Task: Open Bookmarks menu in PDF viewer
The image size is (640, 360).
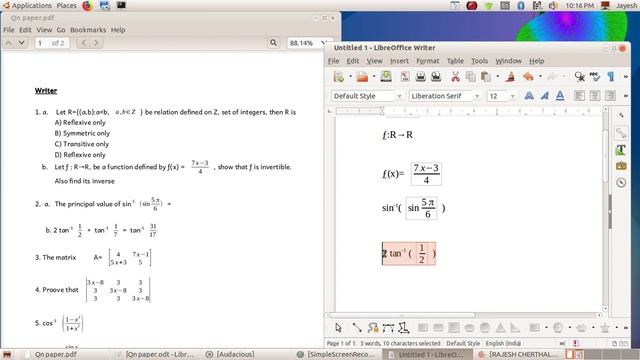Action: 88,30
